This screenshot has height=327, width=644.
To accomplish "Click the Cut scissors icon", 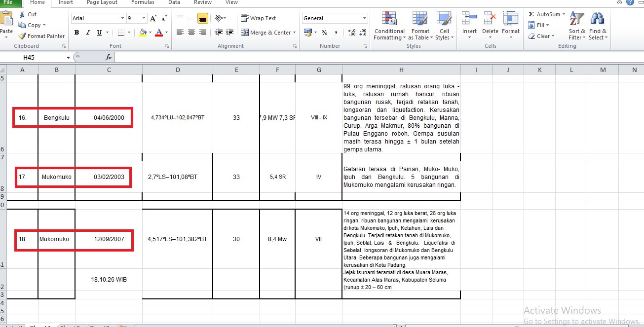I will tap(22, 14).
